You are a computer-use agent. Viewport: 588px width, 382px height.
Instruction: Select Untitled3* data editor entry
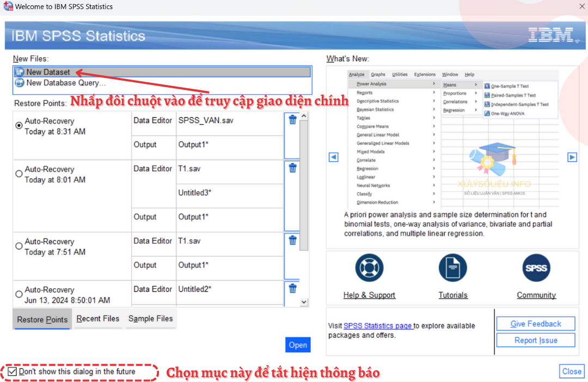(194, 192)
